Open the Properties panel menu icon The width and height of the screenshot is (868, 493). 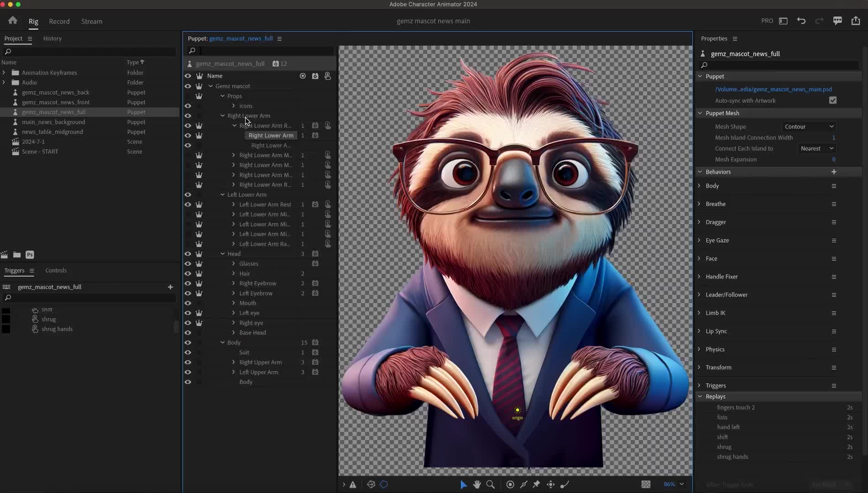tap(735, 39)
